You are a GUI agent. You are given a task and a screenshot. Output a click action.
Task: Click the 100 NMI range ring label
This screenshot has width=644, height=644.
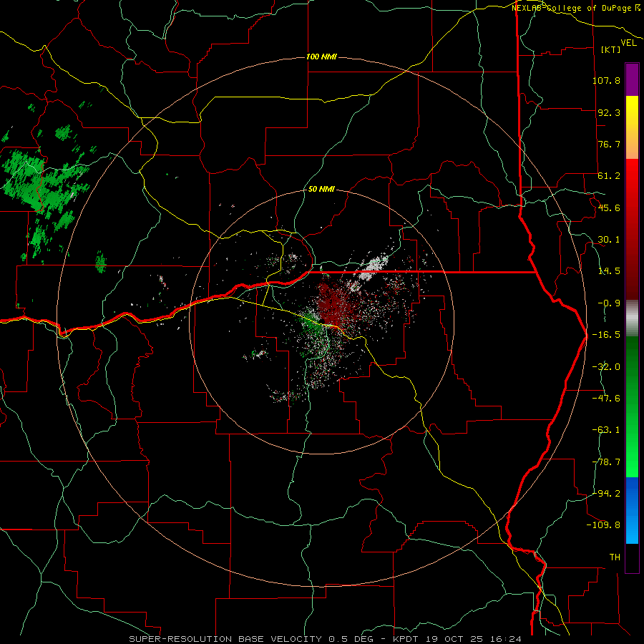pos(321,57)
